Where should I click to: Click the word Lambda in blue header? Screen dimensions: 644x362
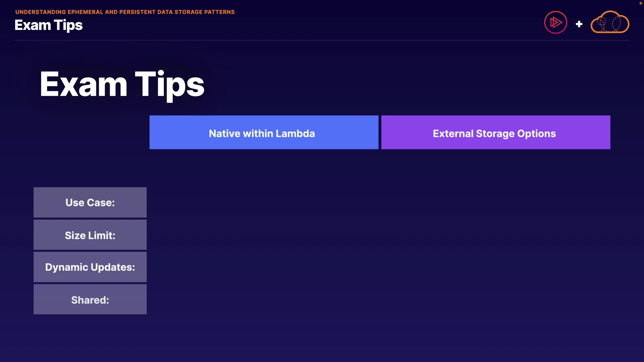pos(295,134)
